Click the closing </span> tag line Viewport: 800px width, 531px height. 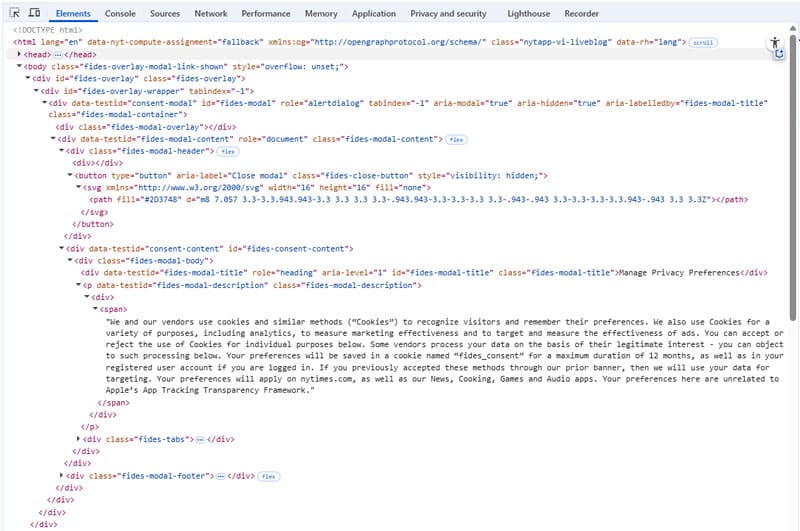tap(113, 402)
